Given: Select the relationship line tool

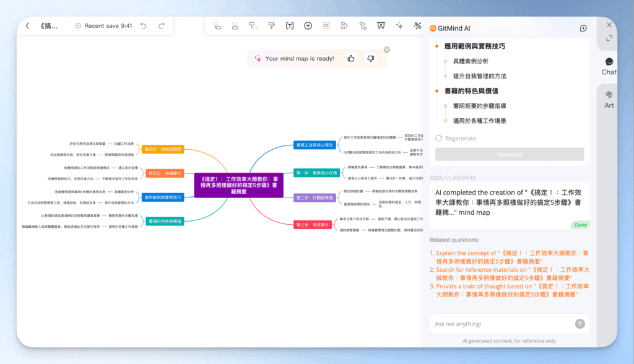Looking at the screenshot, I should [x=362, y=25].
